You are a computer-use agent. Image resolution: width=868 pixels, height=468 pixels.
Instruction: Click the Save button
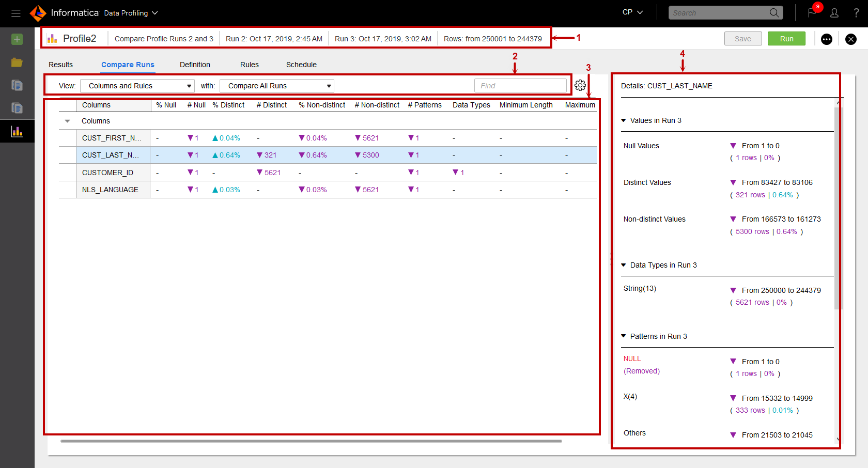743,39
